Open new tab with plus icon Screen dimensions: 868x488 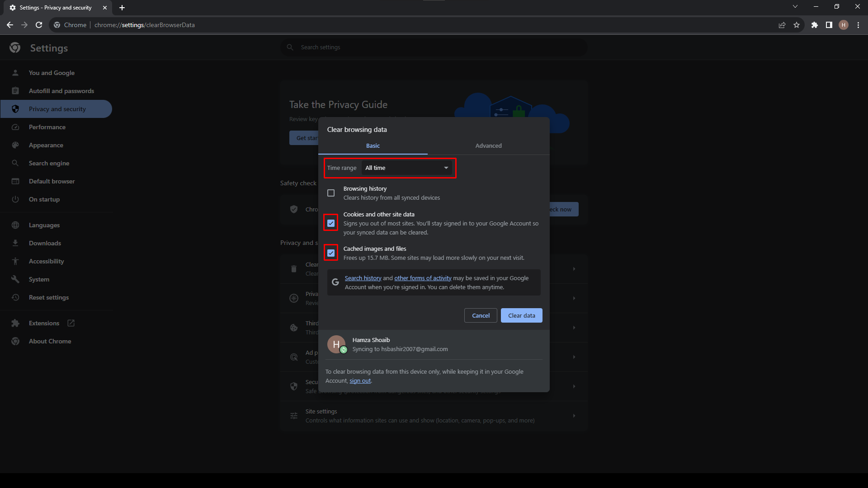(x=122, y=8)
